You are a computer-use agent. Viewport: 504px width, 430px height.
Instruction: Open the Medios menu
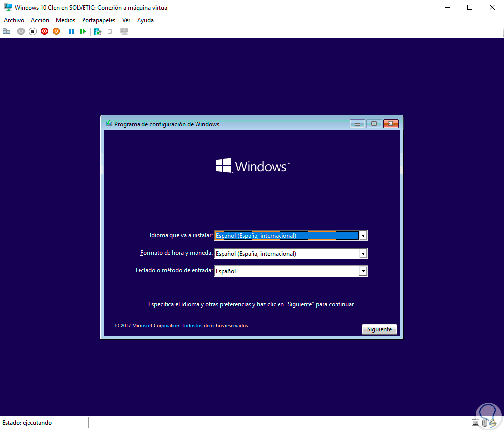(x=65, y=20)
